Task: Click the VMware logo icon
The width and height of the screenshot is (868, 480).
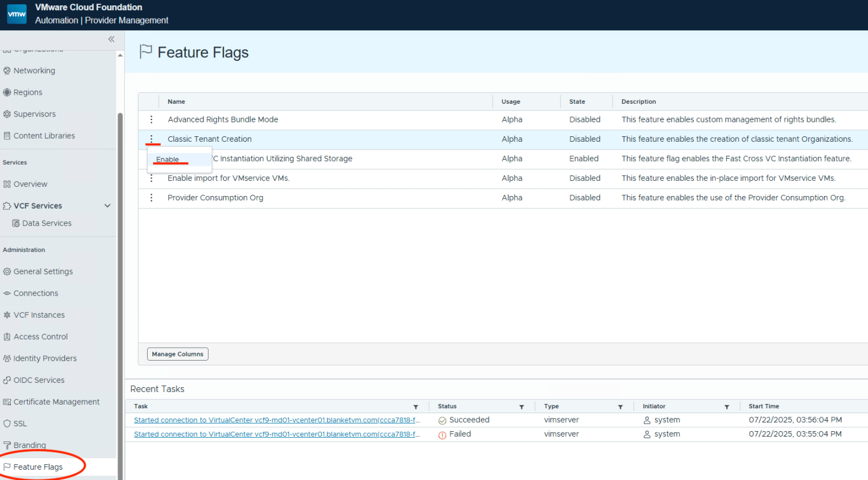Action: 17,13
